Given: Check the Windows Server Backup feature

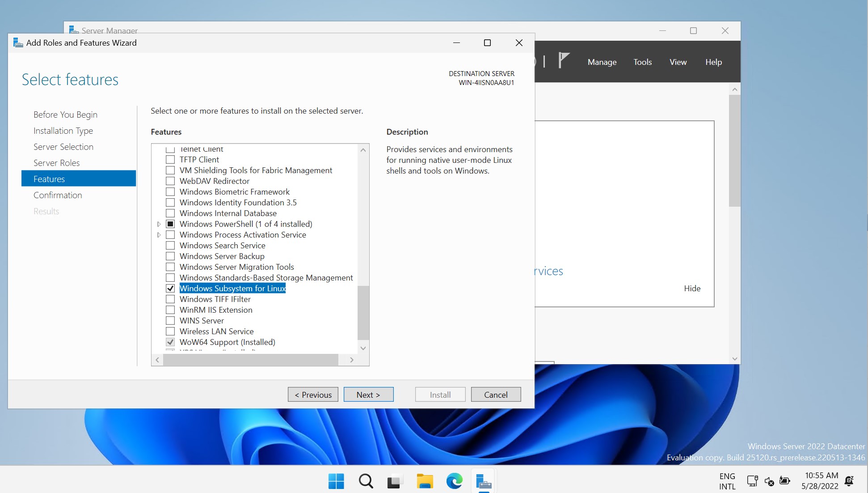Looking at the screenshot, I should click(x=170, y=256).
